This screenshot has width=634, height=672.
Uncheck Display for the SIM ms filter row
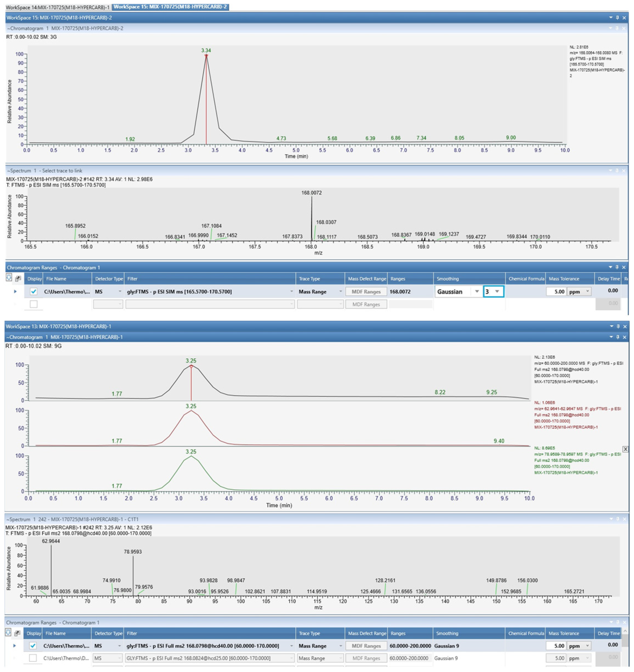pyautogui.click(x=34, y=291)
